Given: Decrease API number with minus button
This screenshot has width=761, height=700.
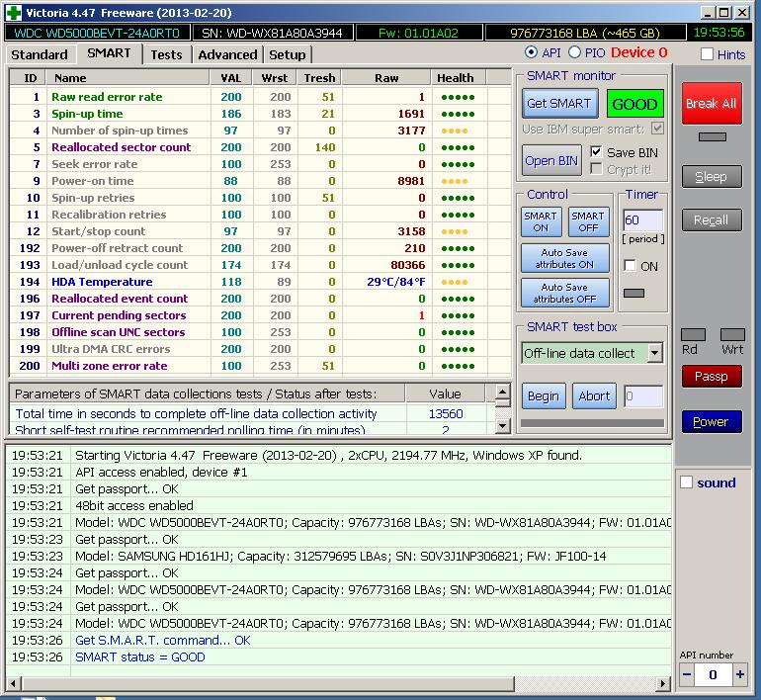Looking at the screenshot, I should click(687, 674).
